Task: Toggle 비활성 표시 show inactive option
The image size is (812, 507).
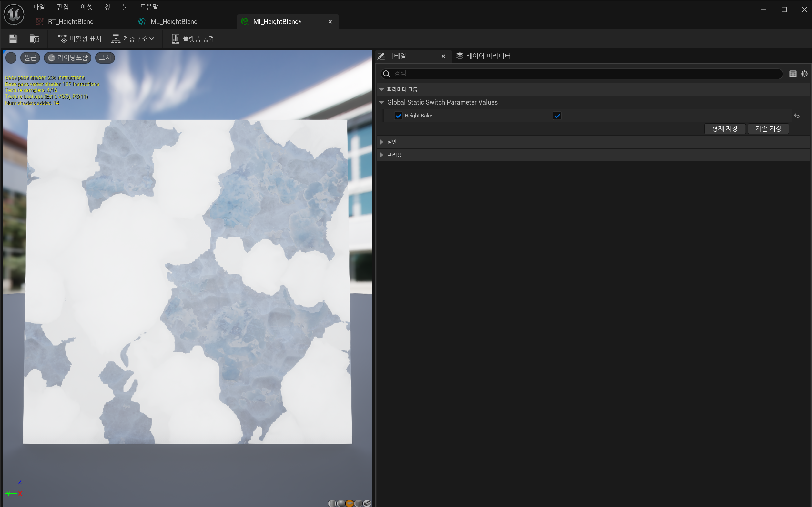Action: tap(79, 39)
